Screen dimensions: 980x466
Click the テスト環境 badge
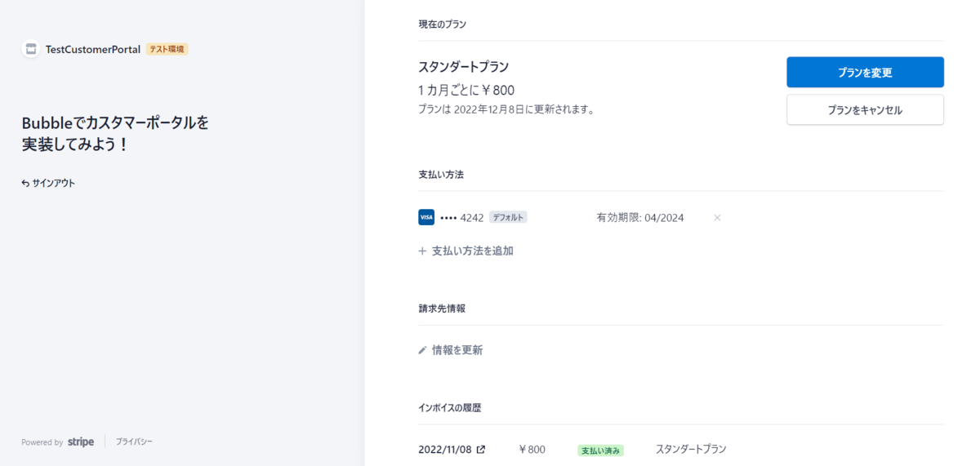point(167,49)
